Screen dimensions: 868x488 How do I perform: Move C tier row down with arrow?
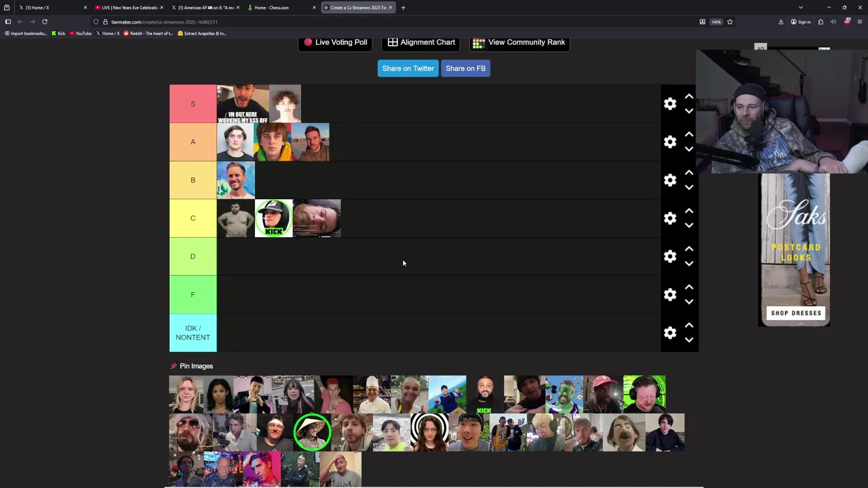(x=689, y=226)
